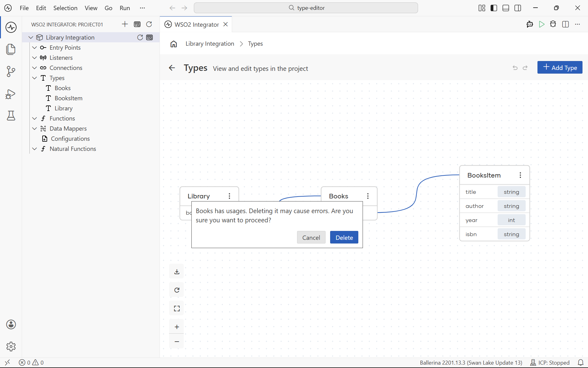
Task: Collapse the Library Integration project node
Action: [31, 37]
